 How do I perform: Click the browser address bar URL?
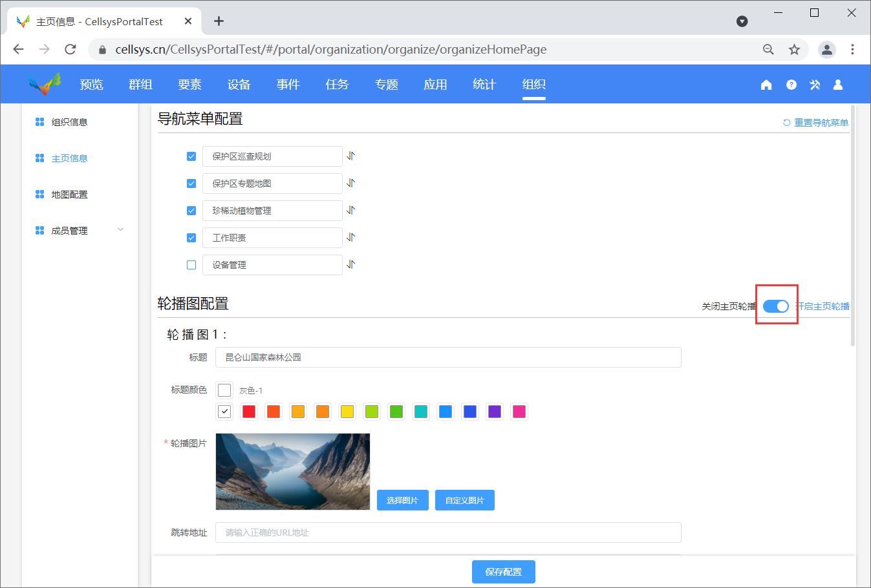(x=331, y=50)
